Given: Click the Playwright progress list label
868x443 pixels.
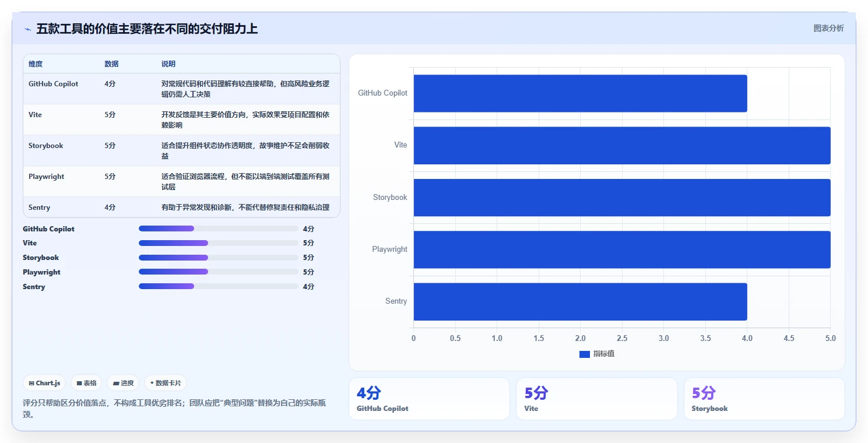Looking at the screenshot, I should point(41,272).
